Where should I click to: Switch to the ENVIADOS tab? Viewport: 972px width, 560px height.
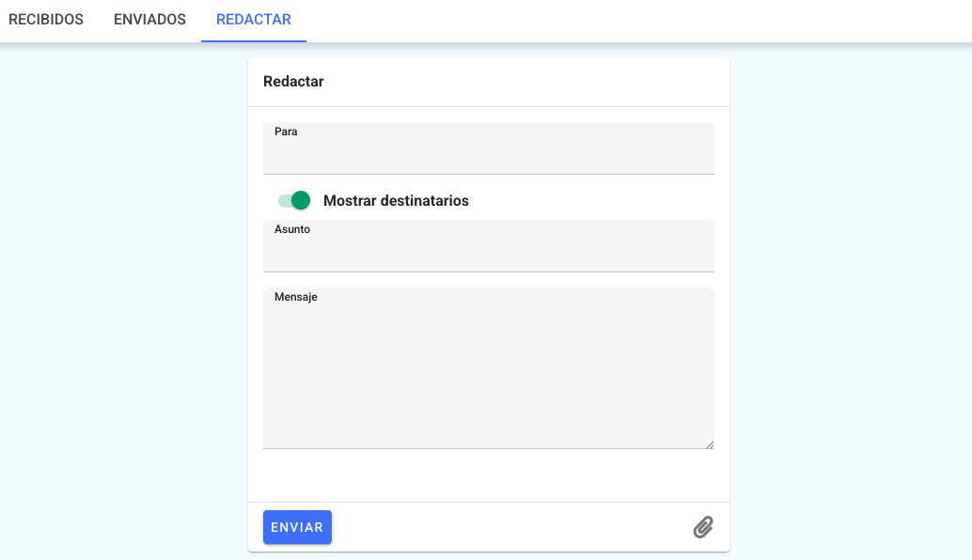[150, 20]
